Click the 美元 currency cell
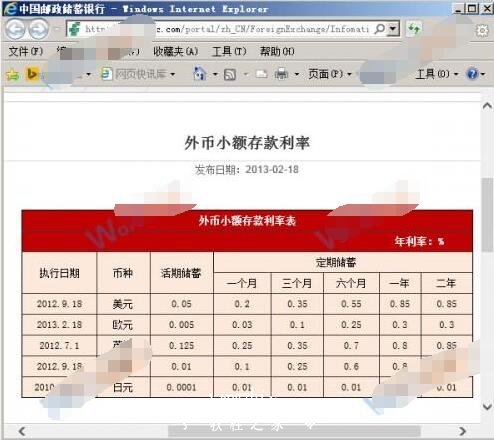The width and height of the screenshot is (494, 440). pos(123,304)
